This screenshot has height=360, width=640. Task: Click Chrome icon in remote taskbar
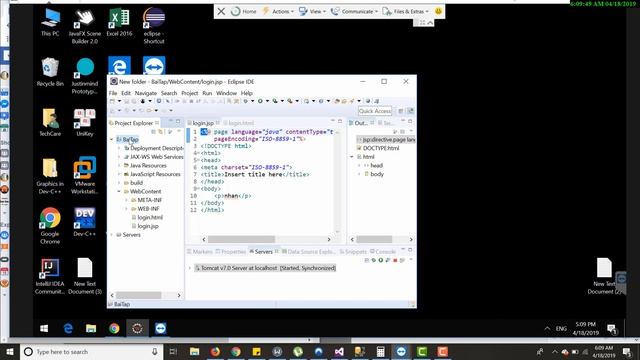click(x=114, y=329)
